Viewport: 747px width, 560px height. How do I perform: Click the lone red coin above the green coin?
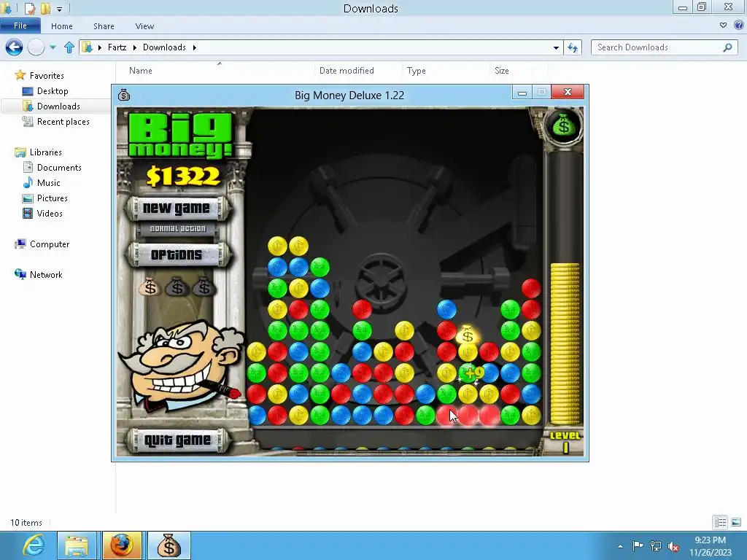click(x=362, y=309)
